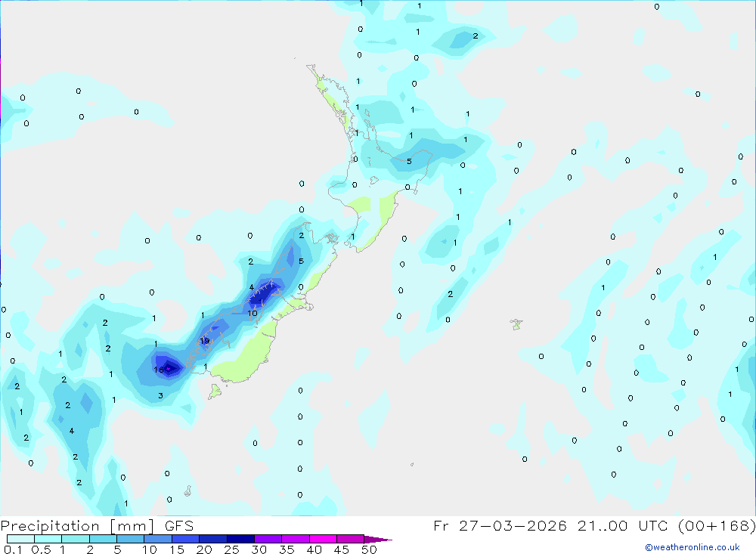Click the legend label "20"
Viewport: 756px width, 554px height.
tap(204, 549)
